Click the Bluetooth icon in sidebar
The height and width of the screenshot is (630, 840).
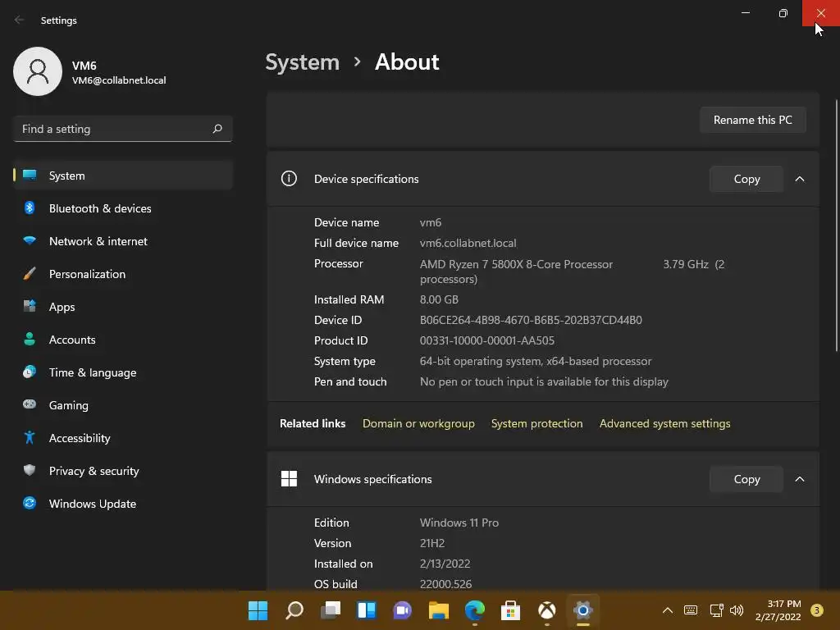(x=30, y=208)
